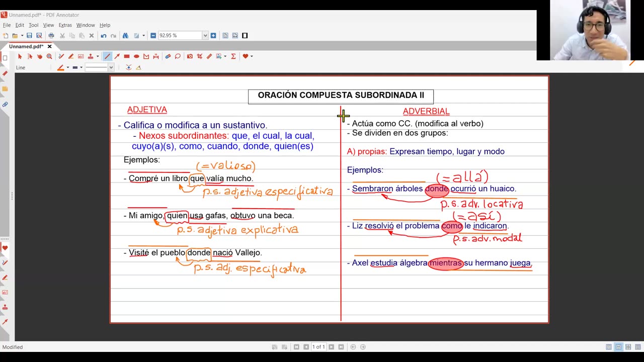Expand the Stamp tool dropdown arrow

(x=98, y=56)
